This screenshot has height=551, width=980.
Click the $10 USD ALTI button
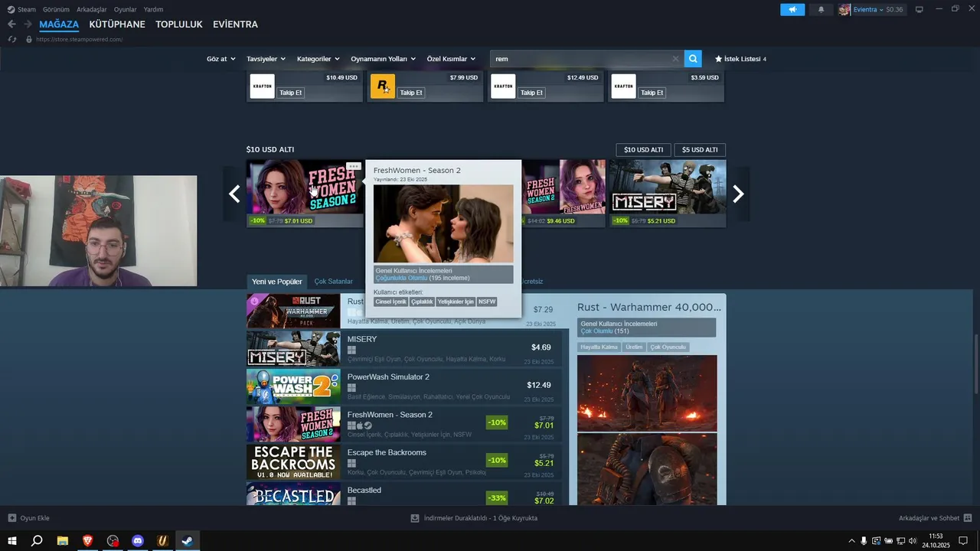tap(643, 150)
